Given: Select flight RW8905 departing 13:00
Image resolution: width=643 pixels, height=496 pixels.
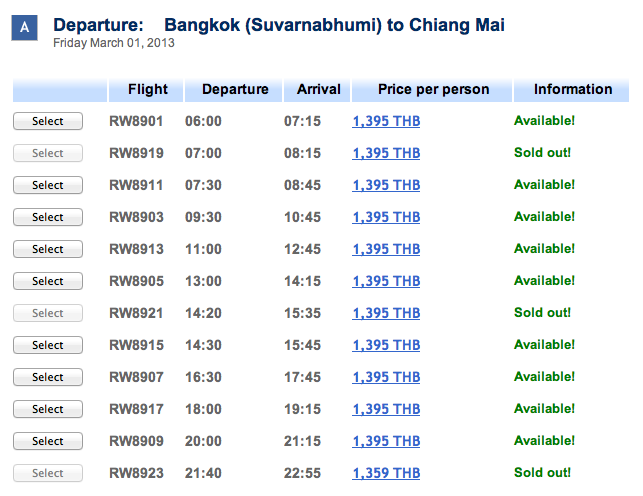Looking at the screenshot, I should click(48, 281).
